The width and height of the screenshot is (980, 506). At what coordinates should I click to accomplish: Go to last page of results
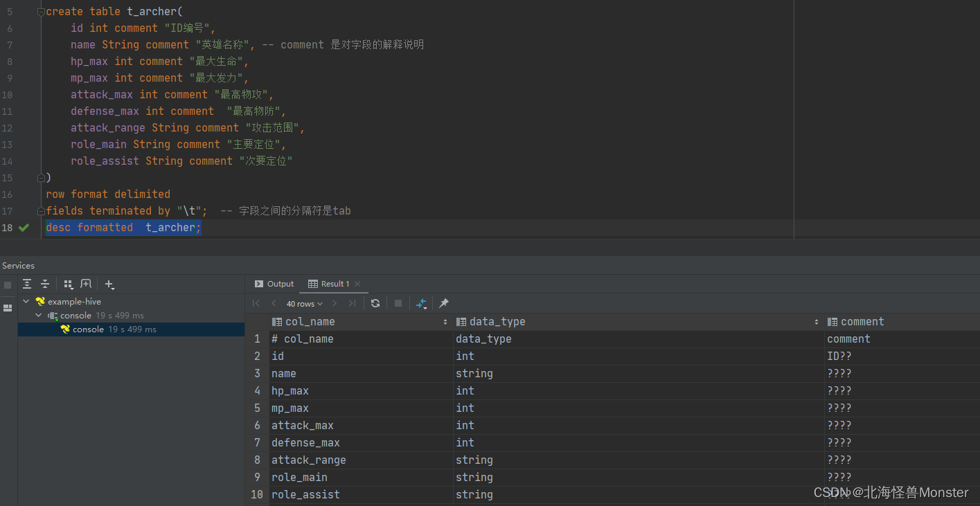click(x=352, y=303)
